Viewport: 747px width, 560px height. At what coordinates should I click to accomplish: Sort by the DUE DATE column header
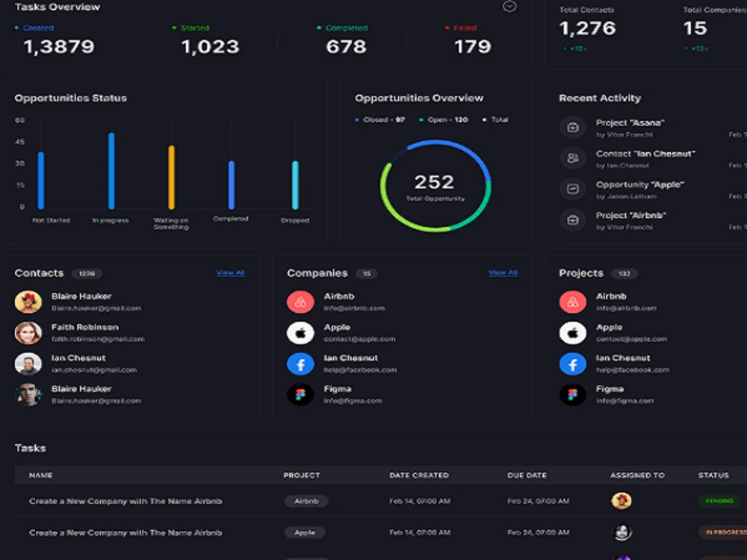pos(527,475)
